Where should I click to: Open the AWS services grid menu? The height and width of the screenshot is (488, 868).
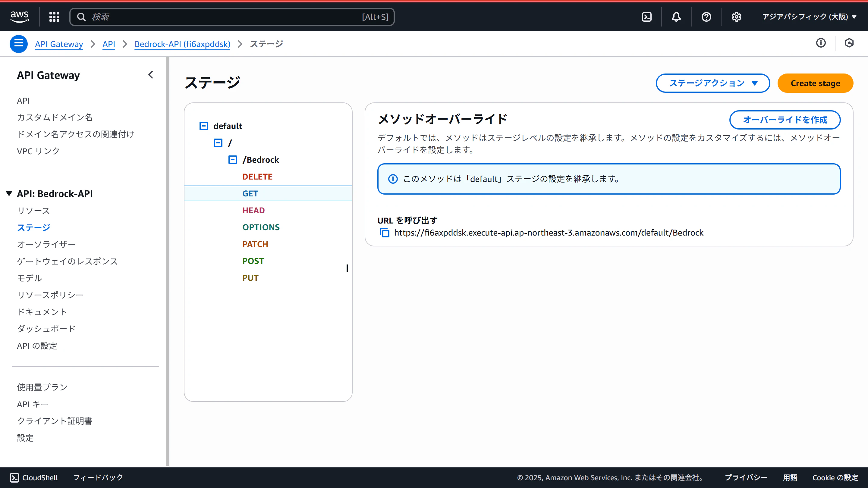click(x=54, y=17)
